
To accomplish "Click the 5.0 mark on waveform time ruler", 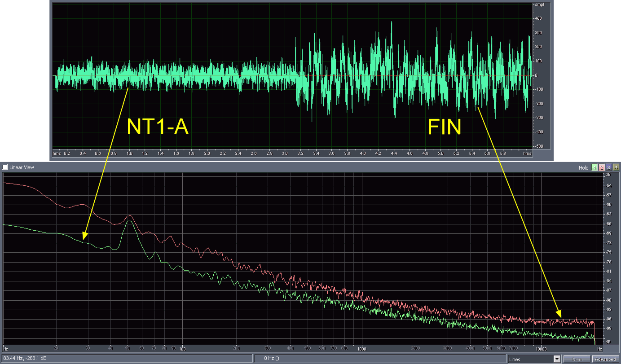I will click(440, 153).
